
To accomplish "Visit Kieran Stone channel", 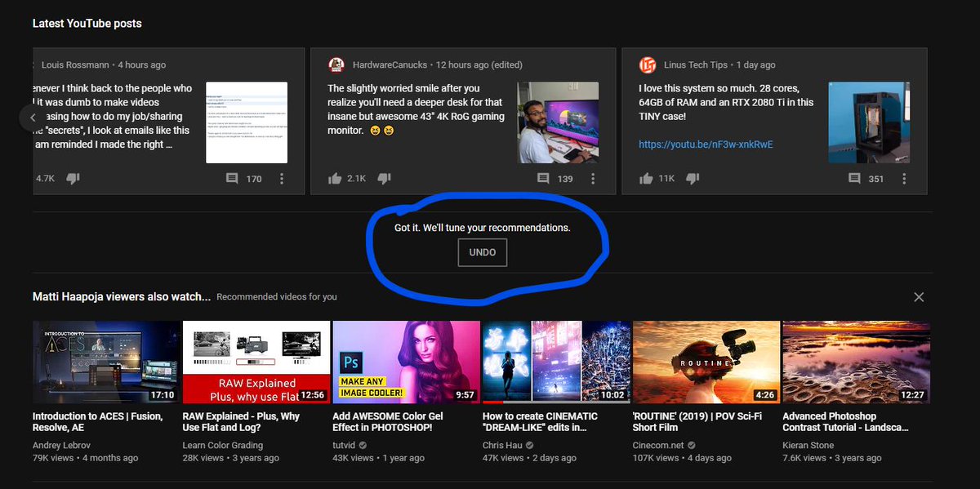I will pos(808,445).
